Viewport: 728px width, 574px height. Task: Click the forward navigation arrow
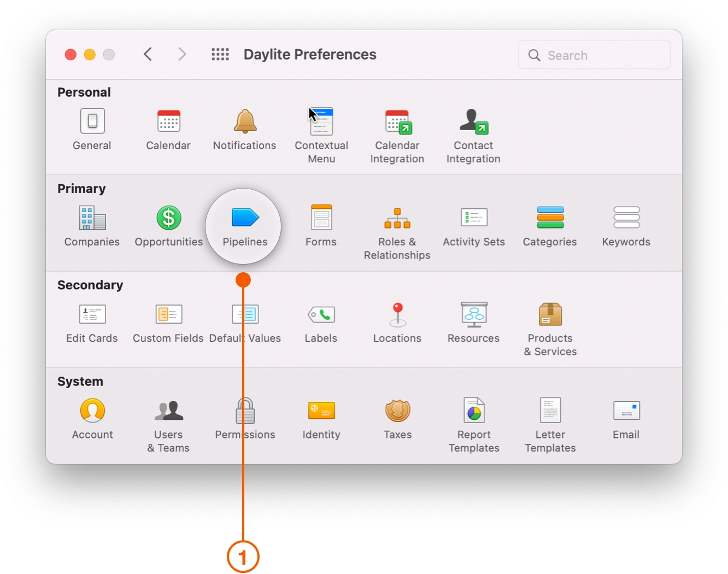tap(182, 54)
